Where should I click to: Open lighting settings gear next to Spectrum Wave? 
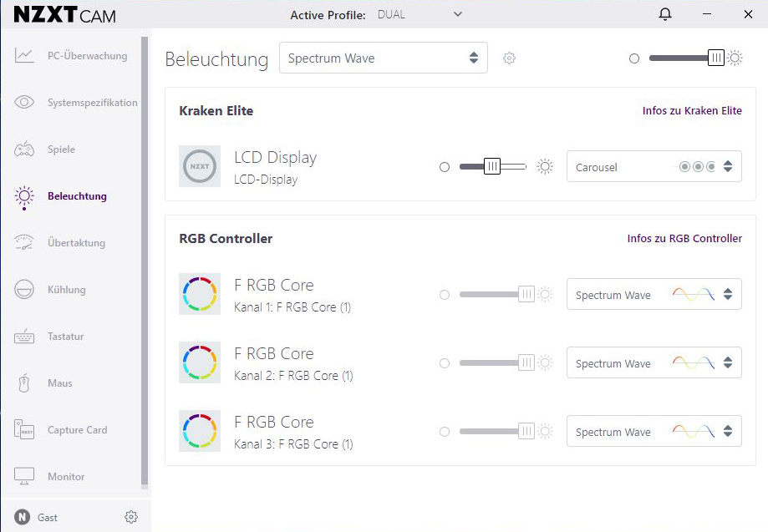tap(509, 58)
